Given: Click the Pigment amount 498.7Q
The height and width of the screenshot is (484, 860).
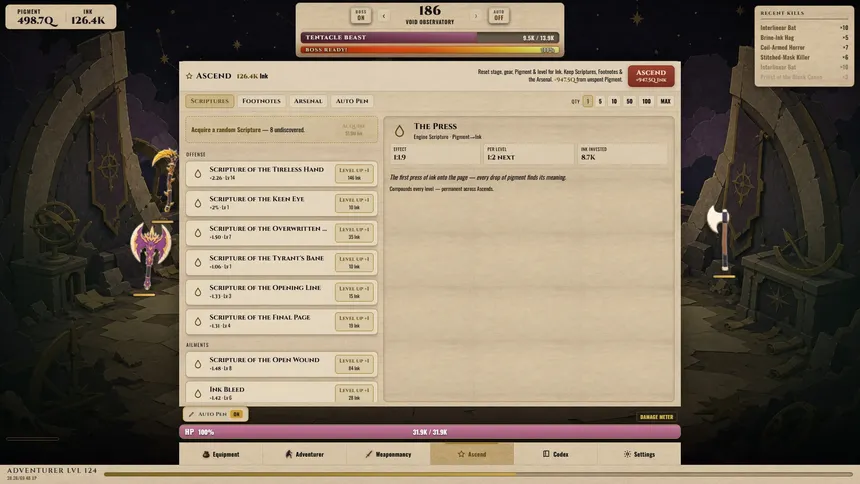Looking at the screenshot, I should [x=36, y=21].
